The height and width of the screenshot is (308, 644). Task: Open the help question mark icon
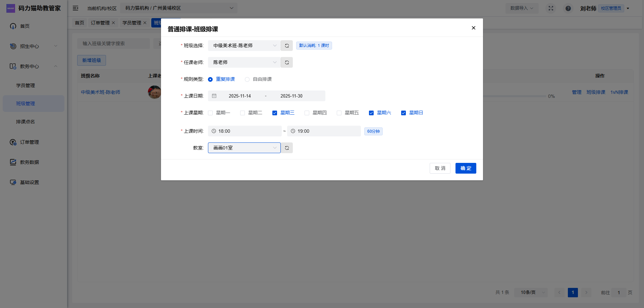tap(568, 8)
